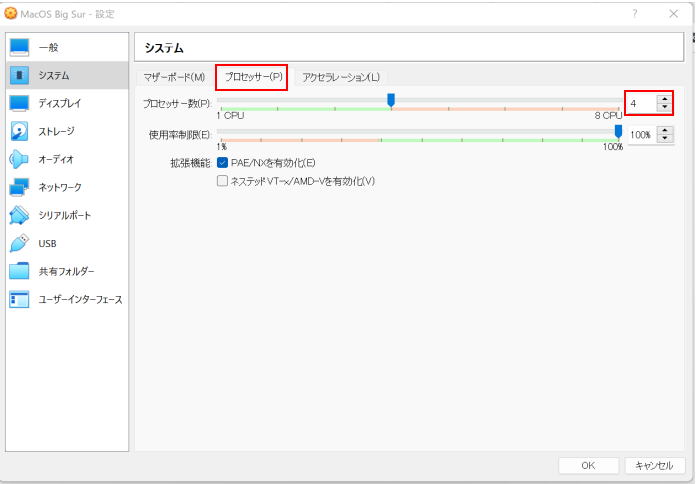Viewport: 697px width, 484px height.
Task: Open the ストレージ disk icon
Action: coord(19,131)
